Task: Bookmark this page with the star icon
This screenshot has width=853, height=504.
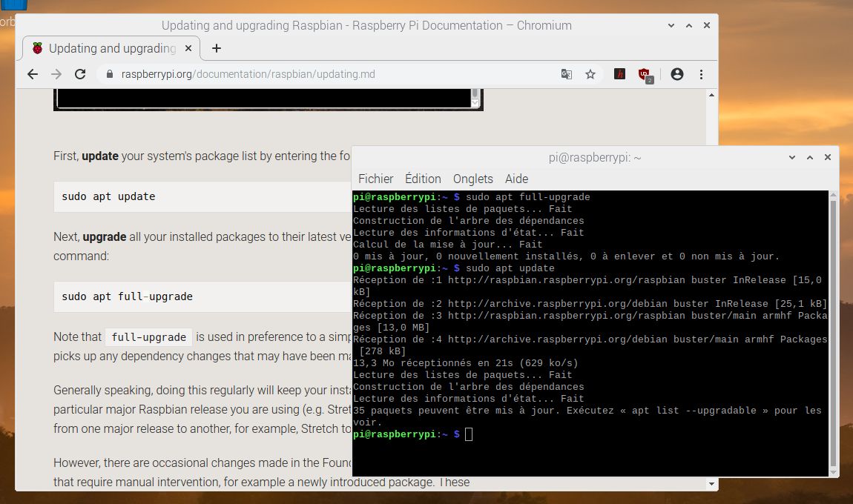Action: 590,74
